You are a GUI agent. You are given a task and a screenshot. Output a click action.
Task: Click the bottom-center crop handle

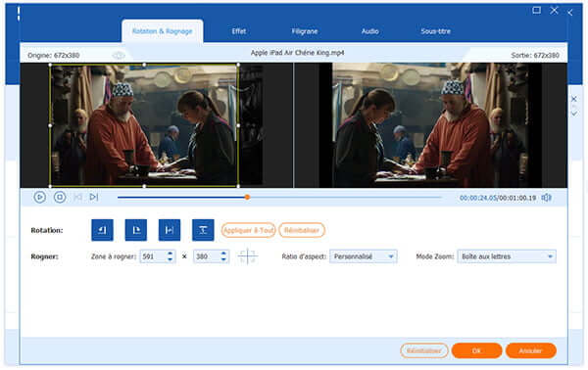tap(144, 186)
